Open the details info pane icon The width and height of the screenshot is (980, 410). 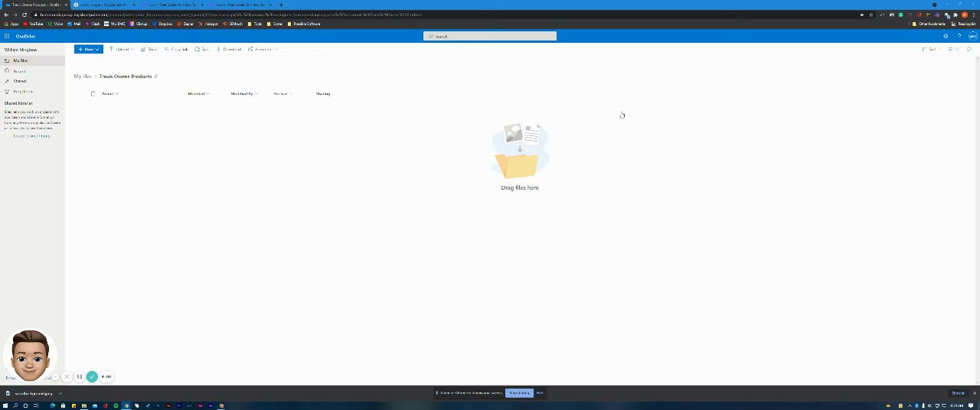[x=969, y=49]
